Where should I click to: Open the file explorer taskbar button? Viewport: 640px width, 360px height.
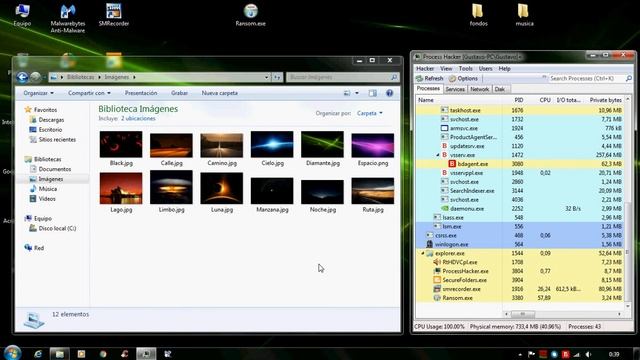60,354
